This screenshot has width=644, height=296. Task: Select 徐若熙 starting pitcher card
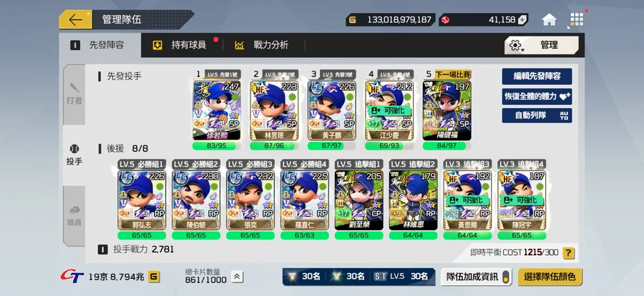(216, 110)
